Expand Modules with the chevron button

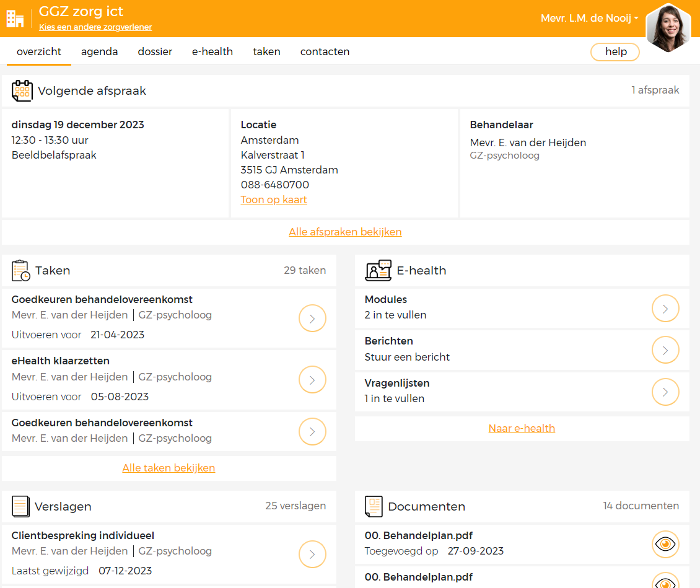[x=665, y=308]
